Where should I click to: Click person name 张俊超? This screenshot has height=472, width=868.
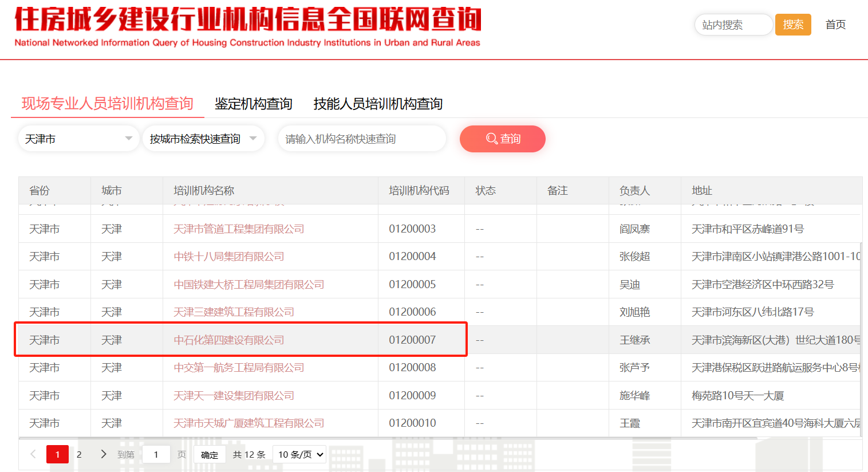tap(635, 257)
